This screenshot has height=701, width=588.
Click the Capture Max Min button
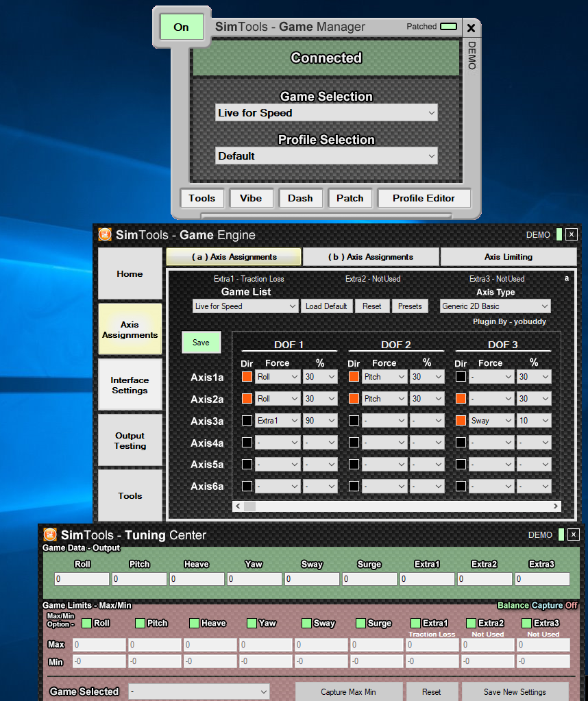pos(348,691)
